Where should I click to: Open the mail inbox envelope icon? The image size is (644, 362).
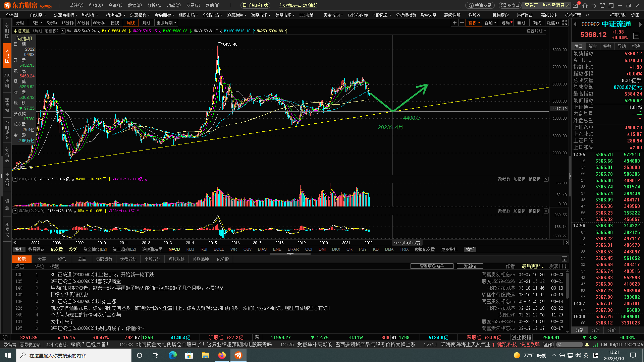576,5
